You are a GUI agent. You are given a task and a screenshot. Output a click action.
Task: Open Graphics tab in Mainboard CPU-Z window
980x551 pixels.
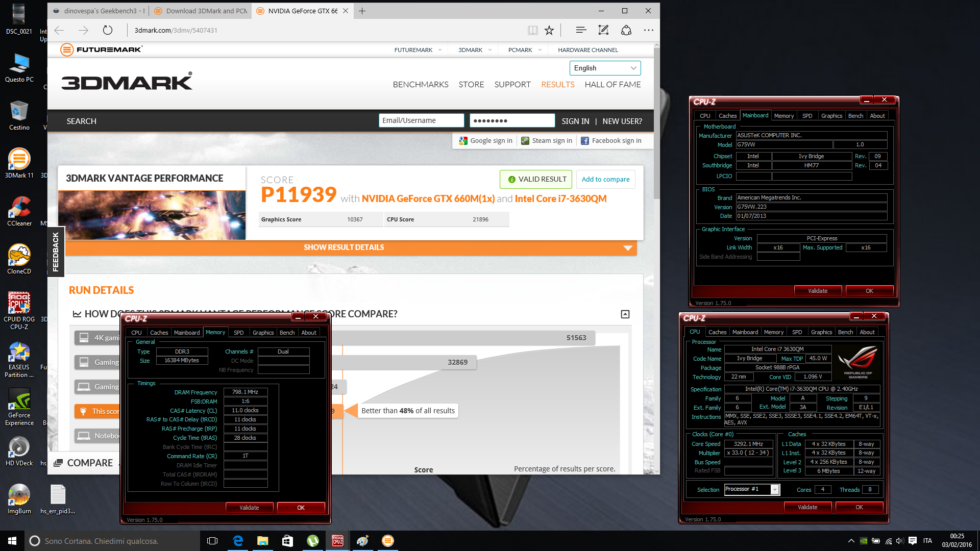[x=831, y=116]
